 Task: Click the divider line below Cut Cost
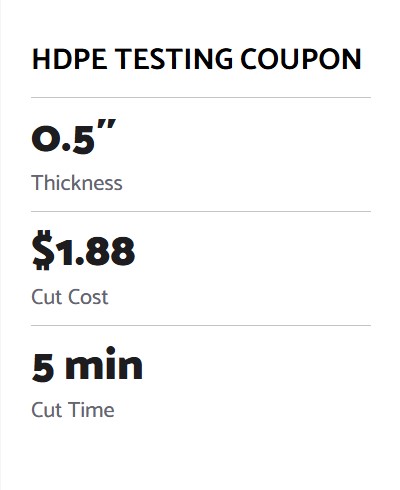tap(201, 325)
